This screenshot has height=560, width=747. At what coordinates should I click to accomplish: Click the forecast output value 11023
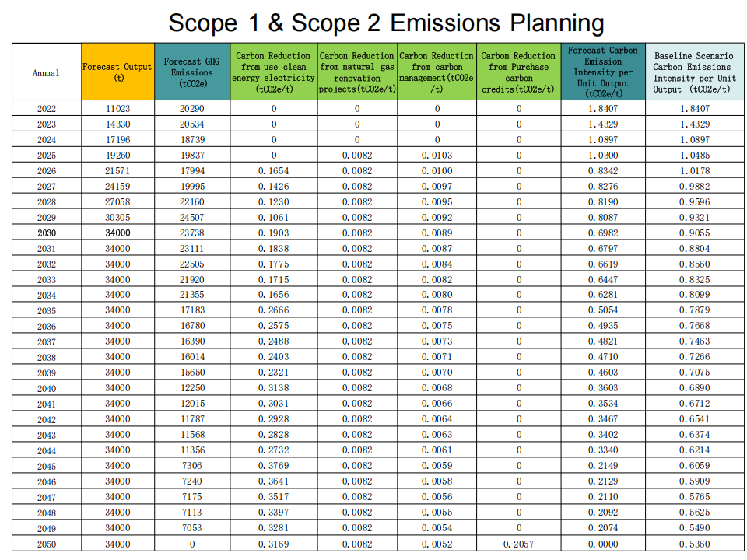pyautogui.click(x=118, y=108)
